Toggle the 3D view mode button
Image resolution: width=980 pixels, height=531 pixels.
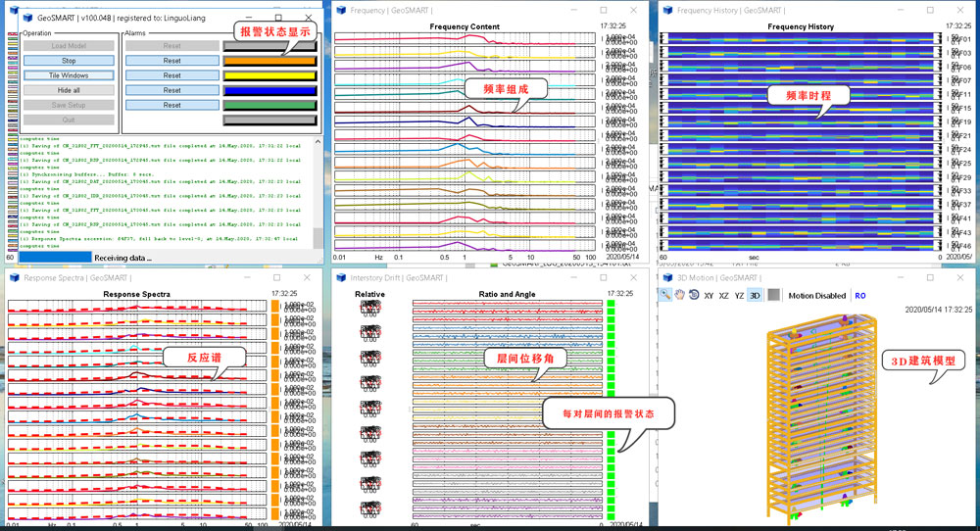(x=755, y=294)
